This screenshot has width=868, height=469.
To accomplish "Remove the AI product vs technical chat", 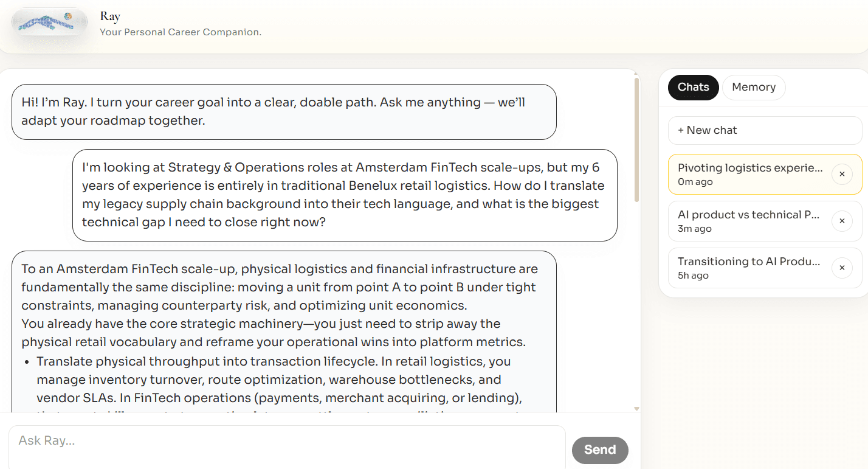I will 842,221.
